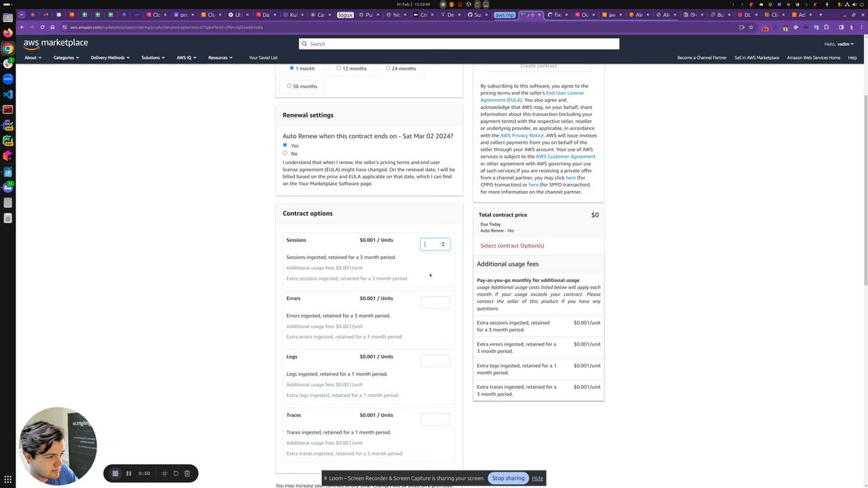Open the Chrome three-dot menu

click(861, 27)
